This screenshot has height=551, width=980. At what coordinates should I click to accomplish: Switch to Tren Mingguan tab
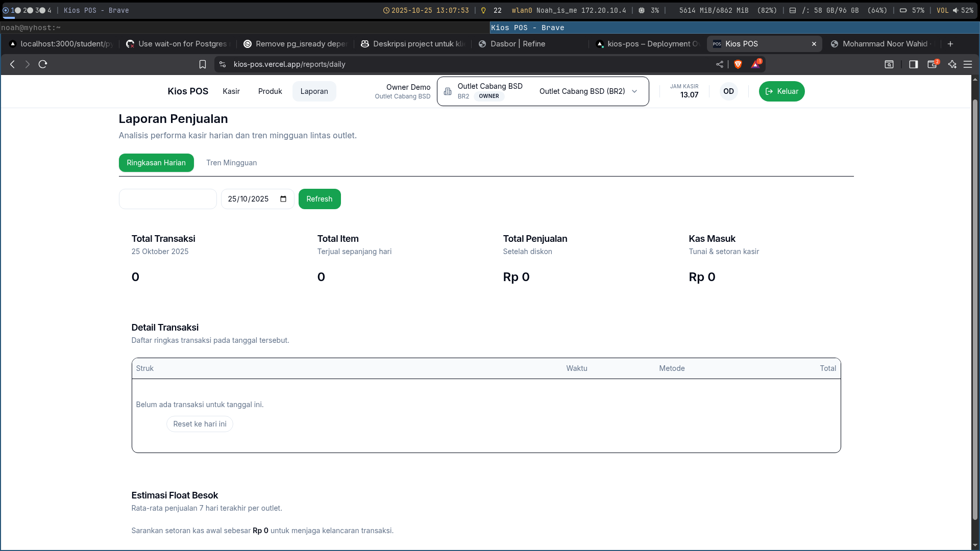click(x=231, y=163)
